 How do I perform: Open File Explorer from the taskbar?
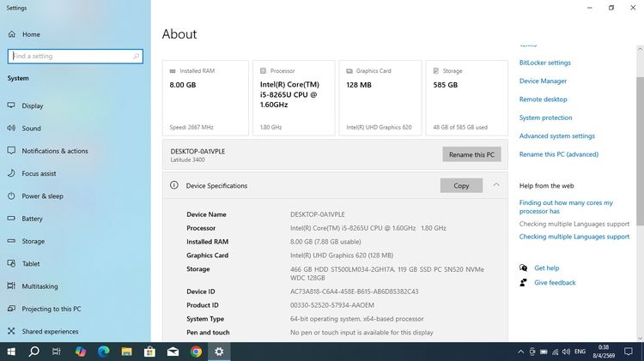coord(126,352)
